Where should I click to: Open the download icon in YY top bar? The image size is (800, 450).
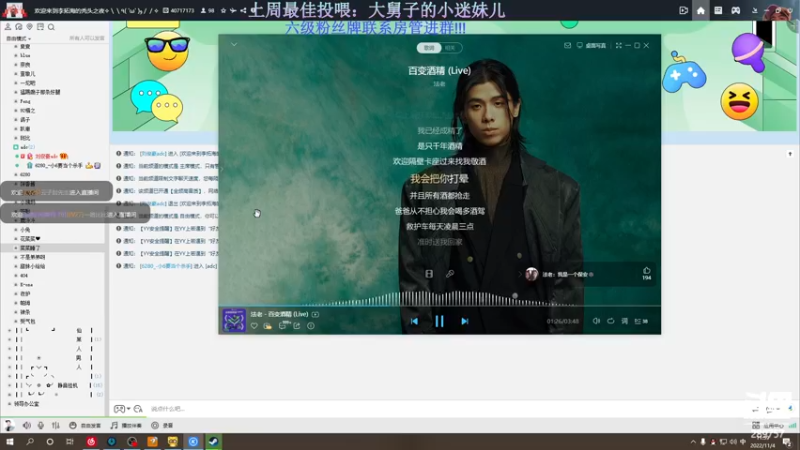click(755, 10)
